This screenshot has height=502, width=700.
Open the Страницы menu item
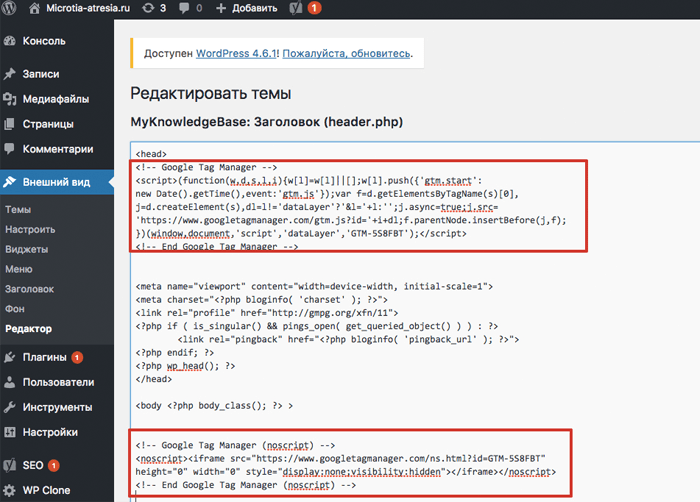tap(48, 124)
